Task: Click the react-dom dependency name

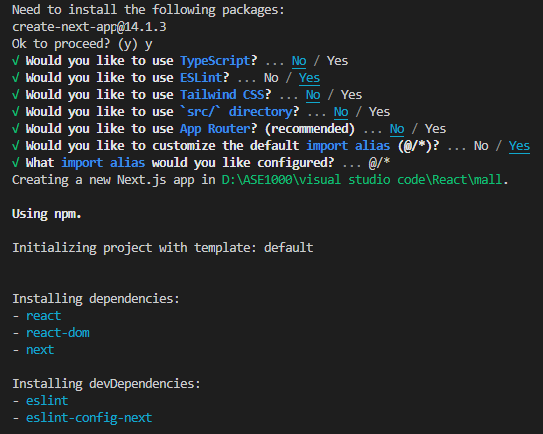Action: 58,333
